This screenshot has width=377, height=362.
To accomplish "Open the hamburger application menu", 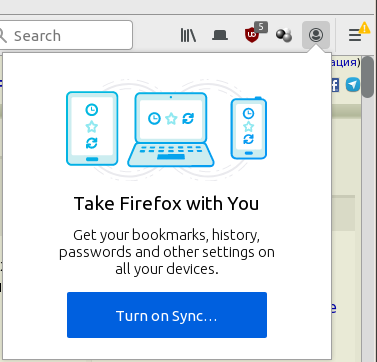I will point(355,35).
